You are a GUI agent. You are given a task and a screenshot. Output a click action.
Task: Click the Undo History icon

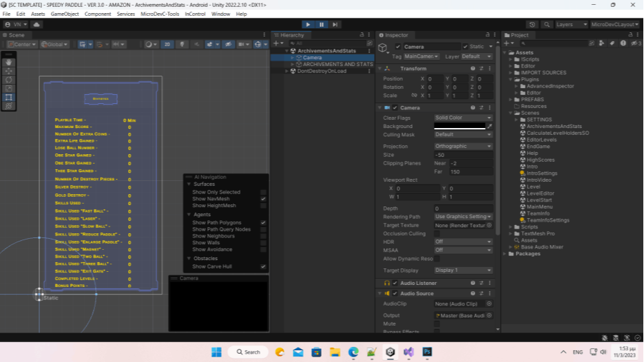pyautogui.click(x=532, y=25)
